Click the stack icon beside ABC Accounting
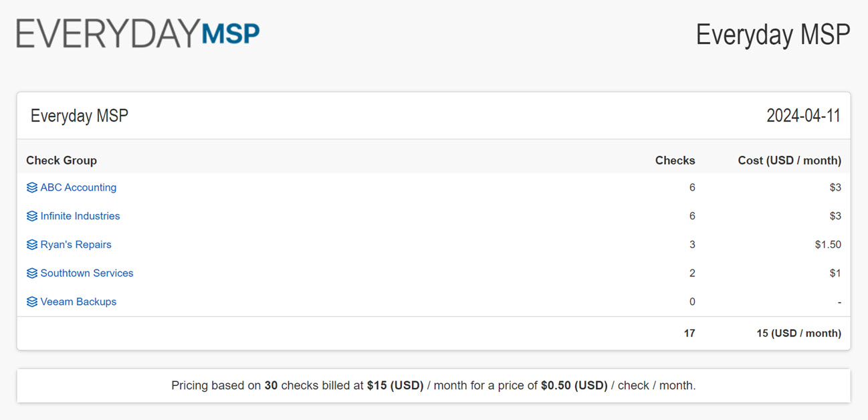This screenshot has height=420, width=868. (x=32, y=188)
